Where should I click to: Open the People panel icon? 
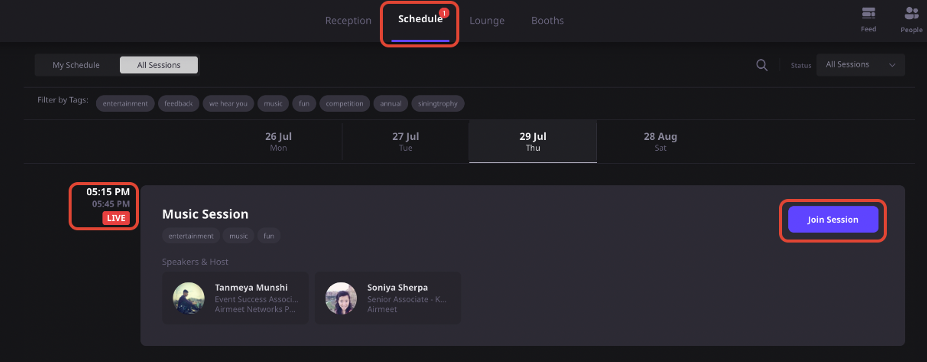pyautogui.click(x=912, y=13)
